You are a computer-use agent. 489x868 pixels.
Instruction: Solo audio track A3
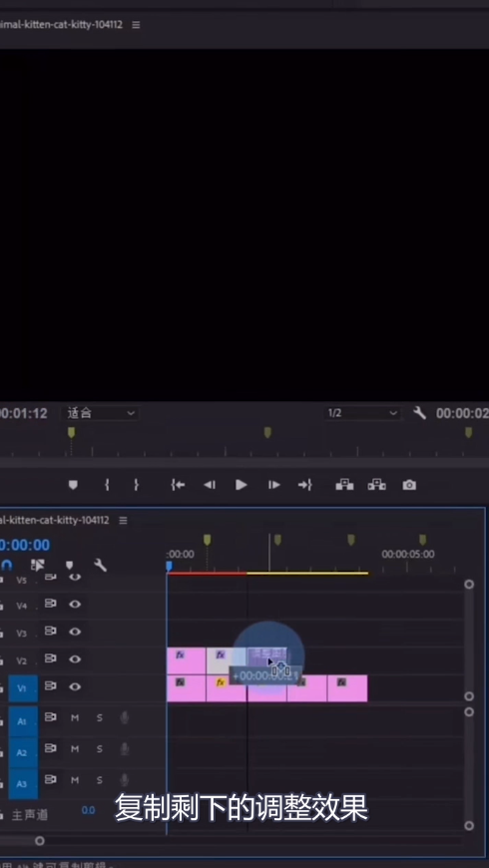(x=100, y=780)
